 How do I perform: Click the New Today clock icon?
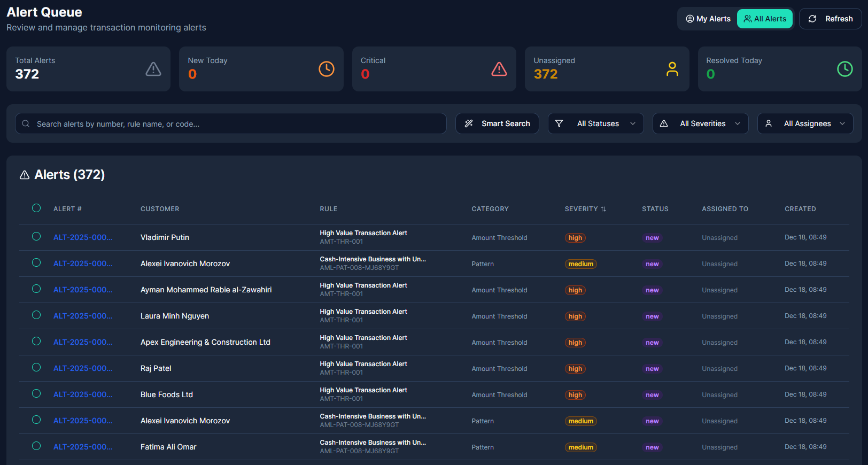click(326, 69)
